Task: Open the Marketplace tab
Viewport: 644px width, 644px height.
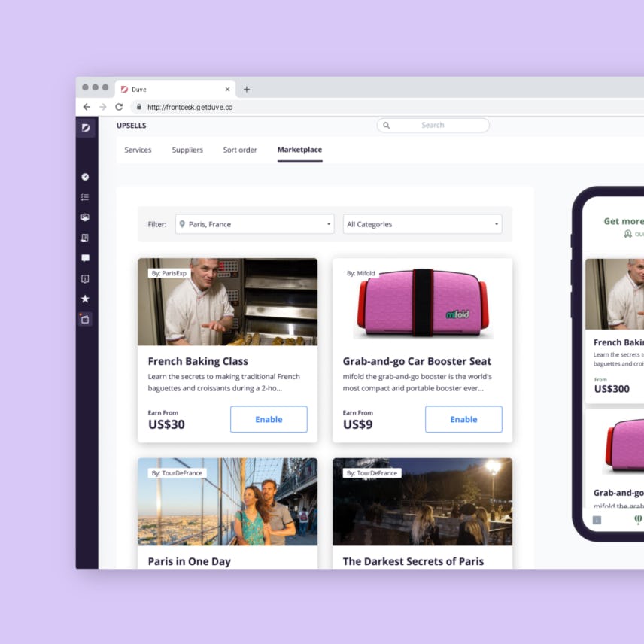Action: [x=299, y=150]
